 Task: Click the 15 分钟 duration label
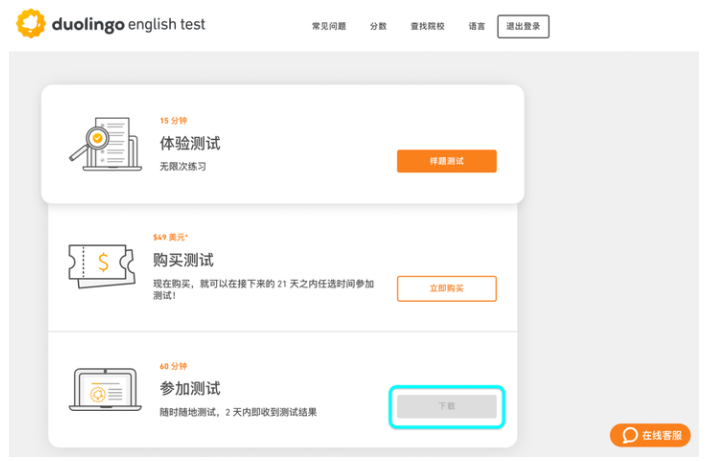pyautogui.click(x=173, y=120)
